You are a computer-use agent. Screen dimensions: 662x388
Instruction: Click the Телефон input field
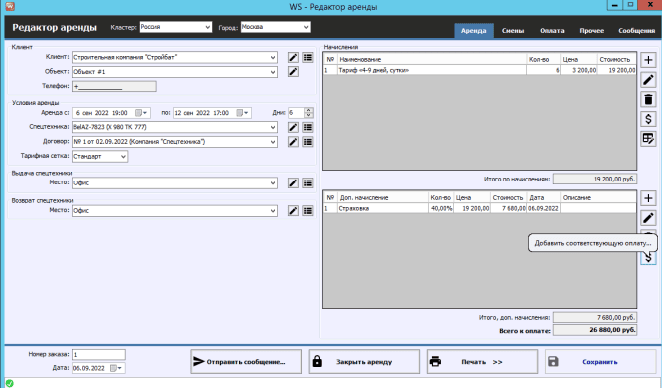(114, 87)
